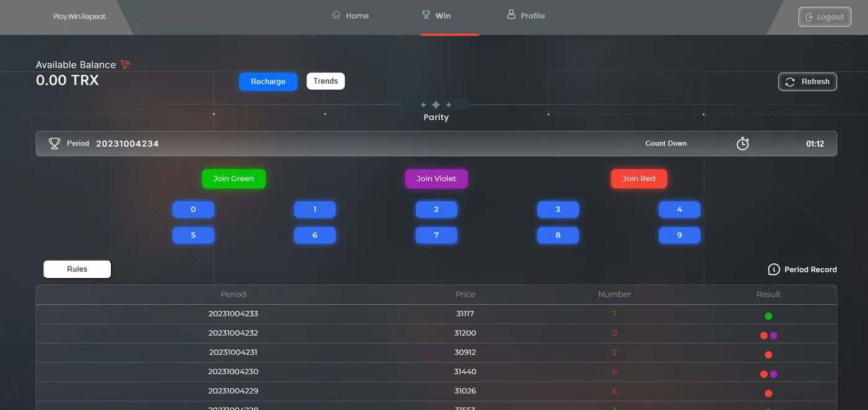Select number 9 button
The image size is (868, 410).
click(680, 235)
